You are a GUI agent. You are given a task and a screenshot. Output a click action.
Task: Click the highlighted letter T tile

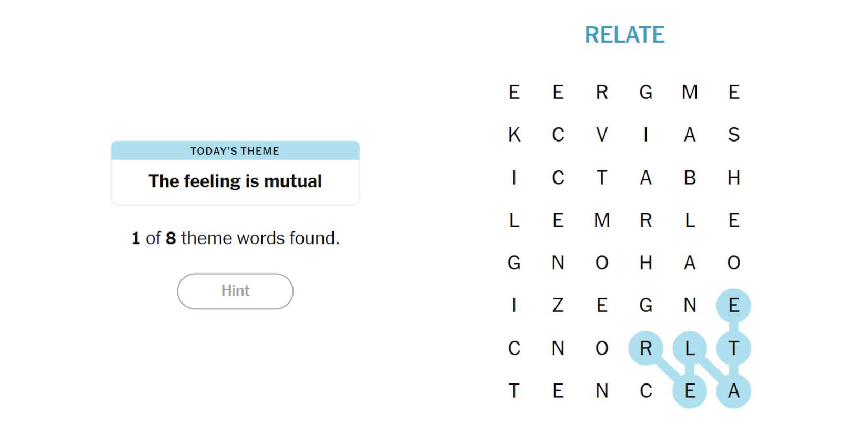(734, 348)
